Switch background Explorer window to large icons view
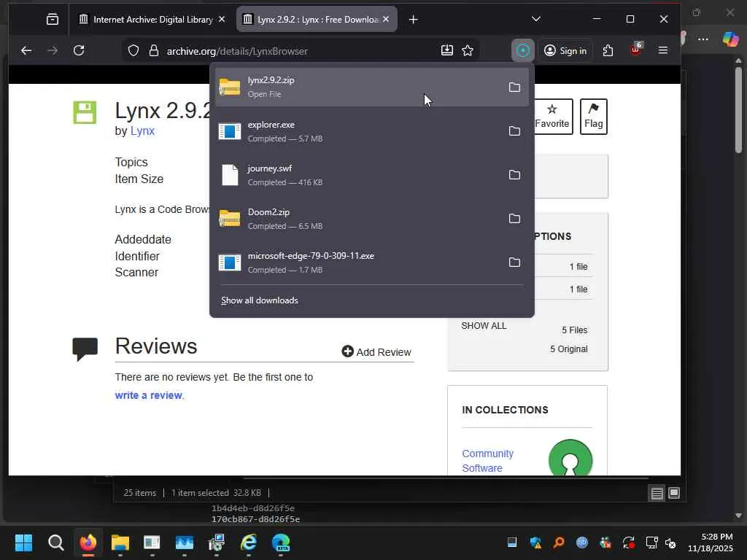 point(673,494)
